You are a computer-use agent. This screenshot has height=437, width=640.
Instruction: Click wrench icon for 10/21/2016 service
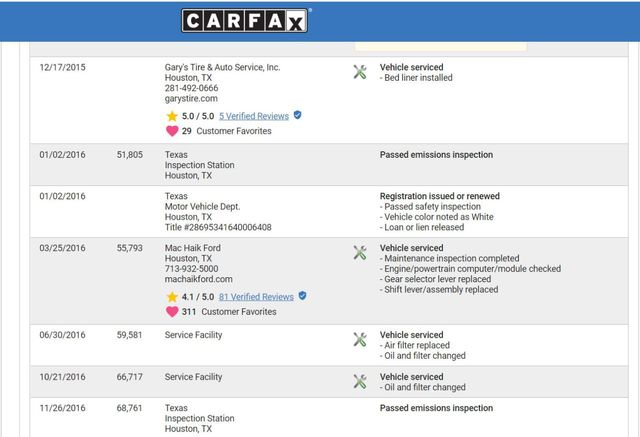tap(360, 382)
